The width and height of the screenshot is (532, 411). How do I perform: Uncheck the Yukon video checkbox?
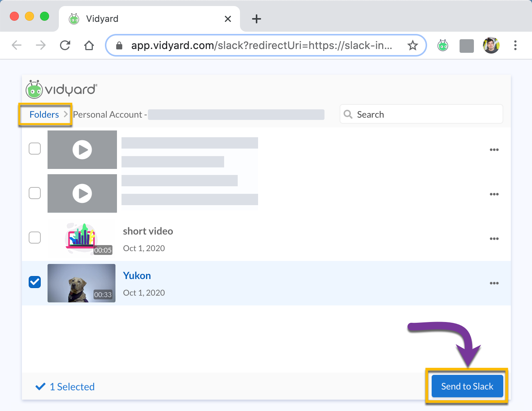(35, 282)
